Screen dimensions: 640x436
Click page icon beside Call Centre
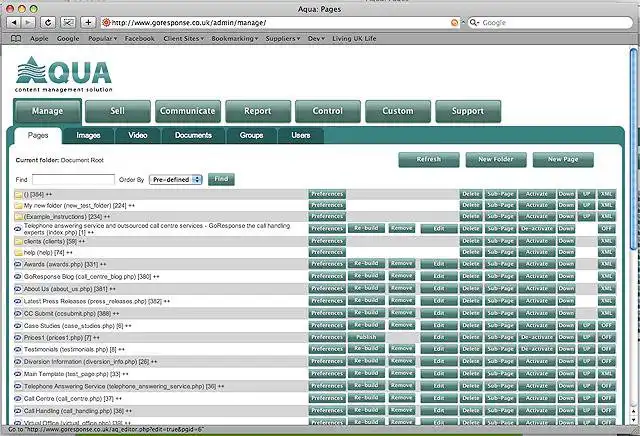tap(18, 398)
